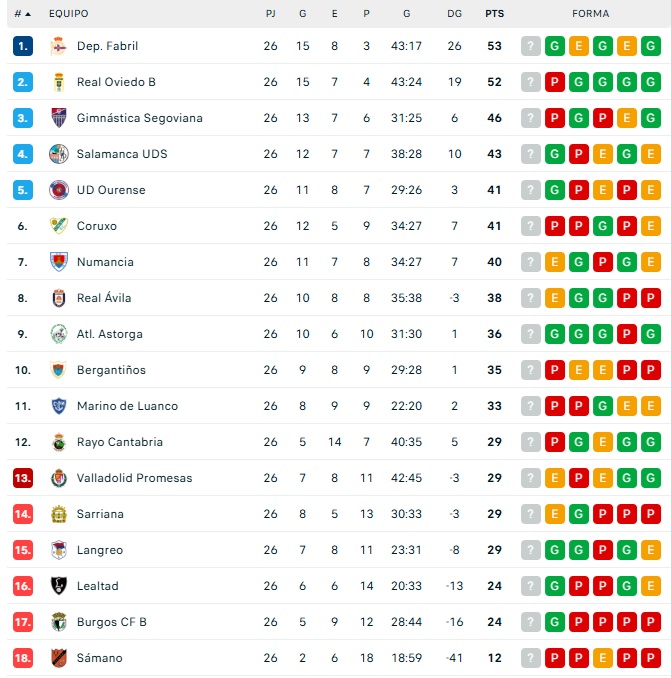The width and height of the screenshot is (671, 678).
Task: Click the Gimnástica Segoviana crest
Action: pyautogui.click(x=58, y=118)
